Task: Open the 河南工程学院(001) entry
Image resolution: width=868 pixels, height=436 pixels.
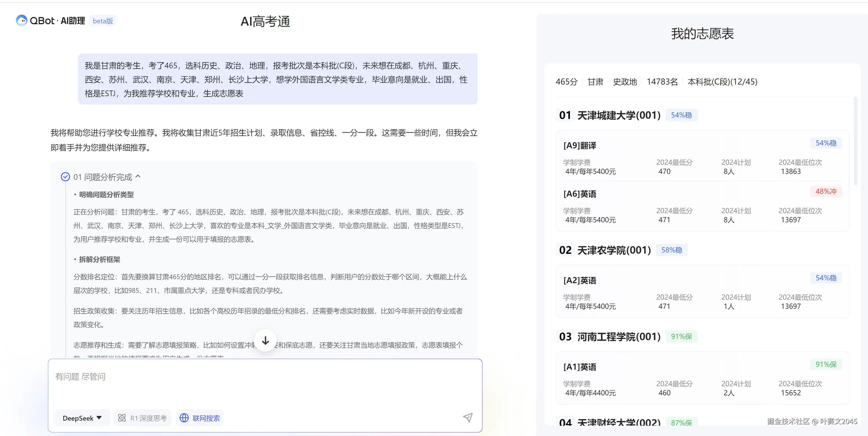Action: (619, 337)
